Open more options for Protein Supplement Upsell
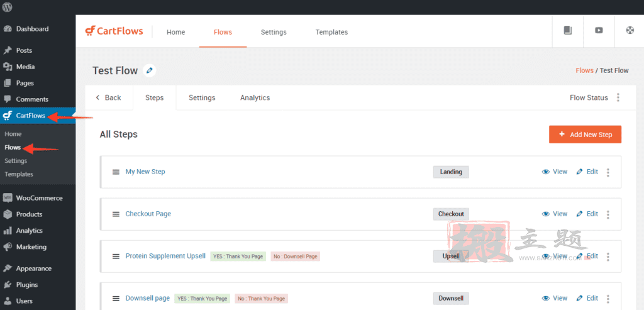 click(608, 257)
